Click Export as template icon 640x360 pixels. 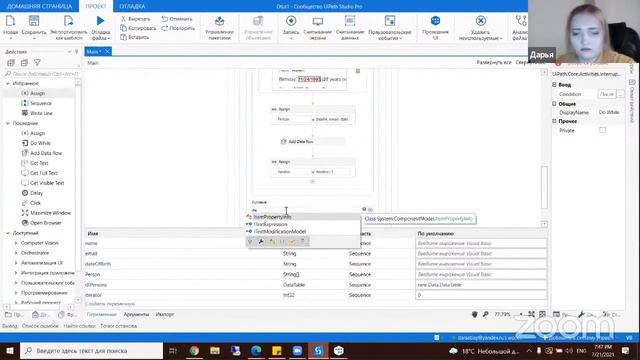click(x=69, y=21)
